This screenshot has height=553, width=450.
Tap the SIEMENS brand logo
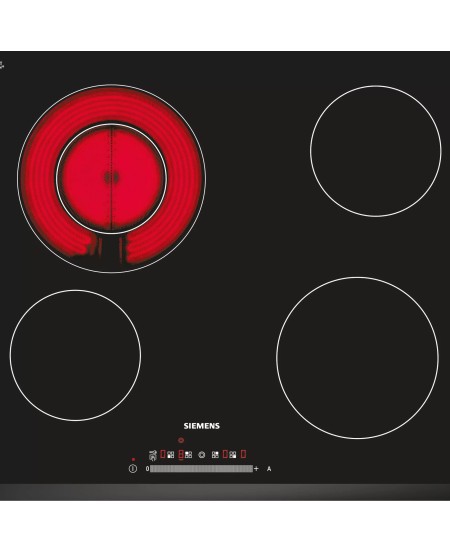pos(201,426)
